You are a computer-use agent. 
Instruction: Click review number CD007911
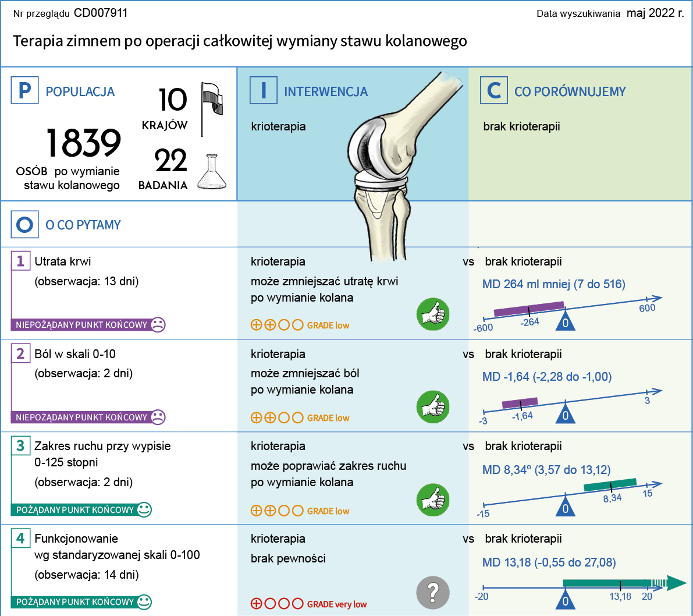tap(101, 13)
